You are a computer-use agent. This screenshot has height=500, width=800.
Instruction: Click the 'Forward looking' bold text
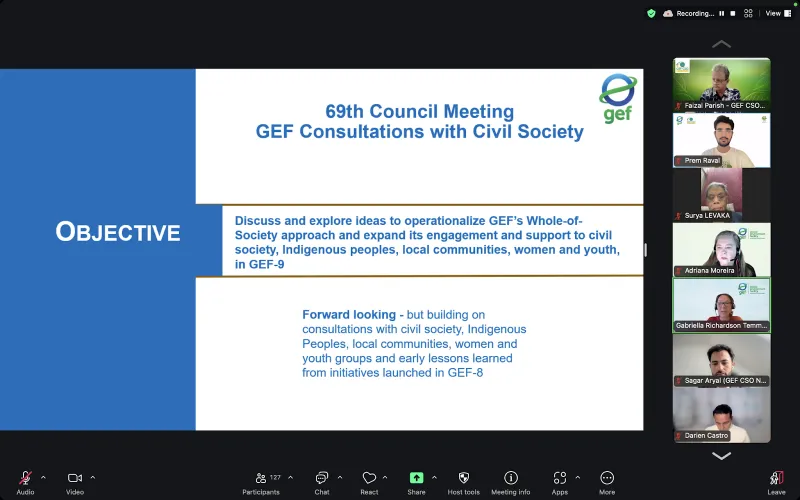349,315
